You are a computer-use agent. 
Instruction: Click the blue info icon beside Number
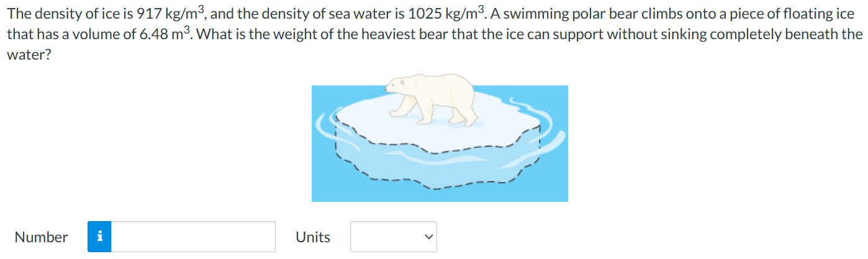coord(99,237)
